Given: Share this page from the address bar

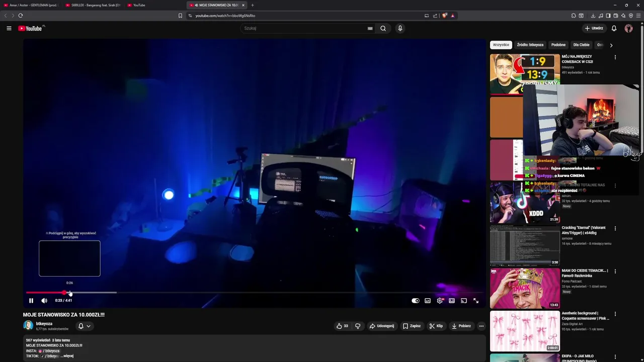Looking at the screenshot, I should [x=435, y=16].
